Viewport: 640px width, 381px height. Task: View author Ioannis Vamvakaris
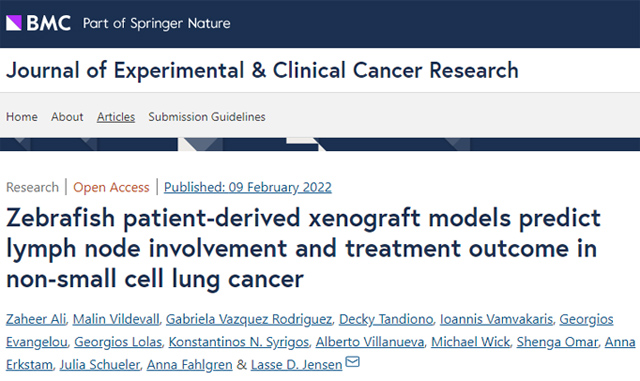coord(496,319)
